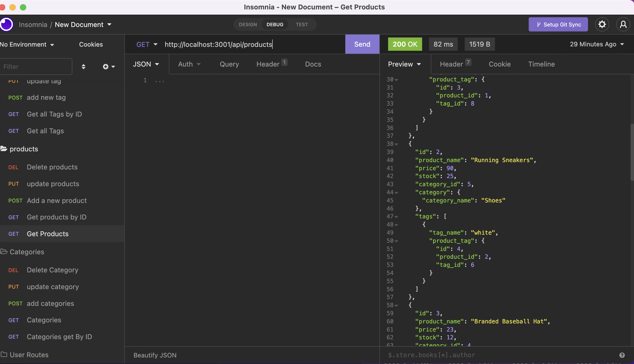634x364 pixels.
Task: Select Get products by ID request
Action: 62,217
